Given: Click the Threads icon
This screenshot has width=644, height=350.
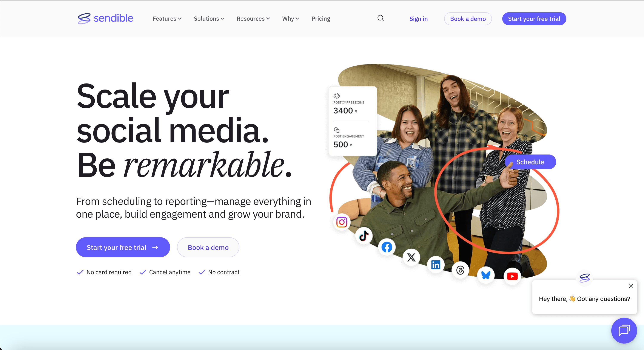Looking at the screenshot, I should point(460,270).
